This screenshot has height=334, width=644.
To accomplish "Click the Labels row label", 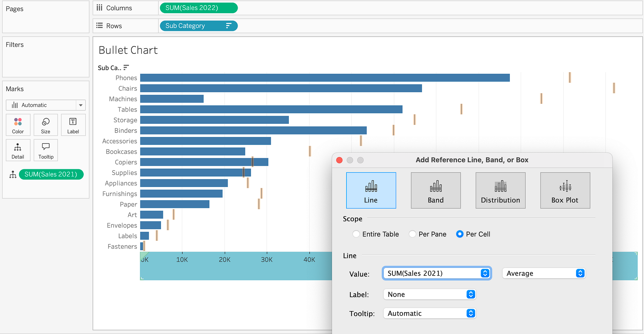I will (128, 236).
